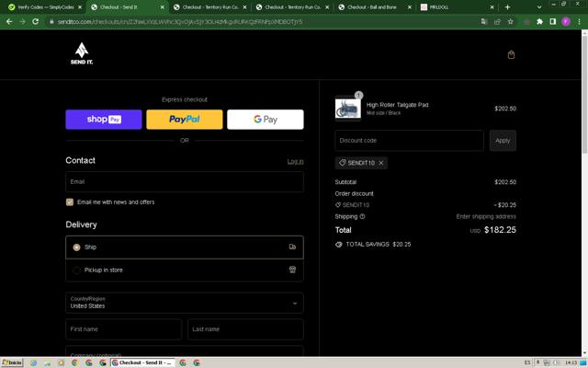588x368 pixels.
Task: Close the Verify Codes SimplyCodes tab
Action: 80,7
